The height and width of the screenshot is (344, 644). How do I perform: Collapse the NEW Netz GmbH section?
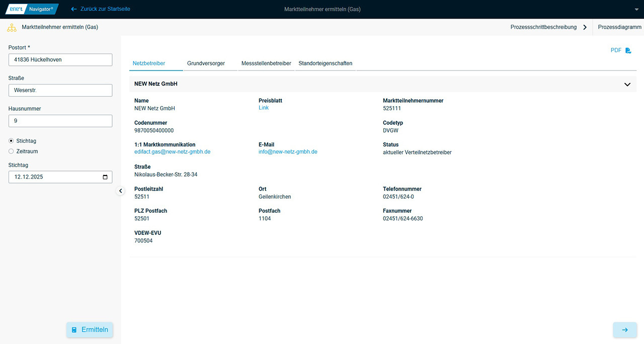pos(627,84)
